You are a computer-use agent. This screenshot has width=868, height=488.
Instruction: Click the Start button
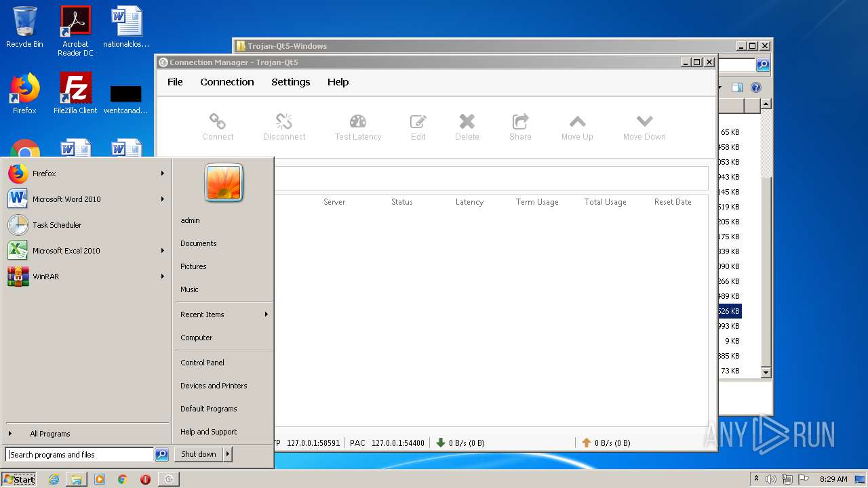[19, 479]
